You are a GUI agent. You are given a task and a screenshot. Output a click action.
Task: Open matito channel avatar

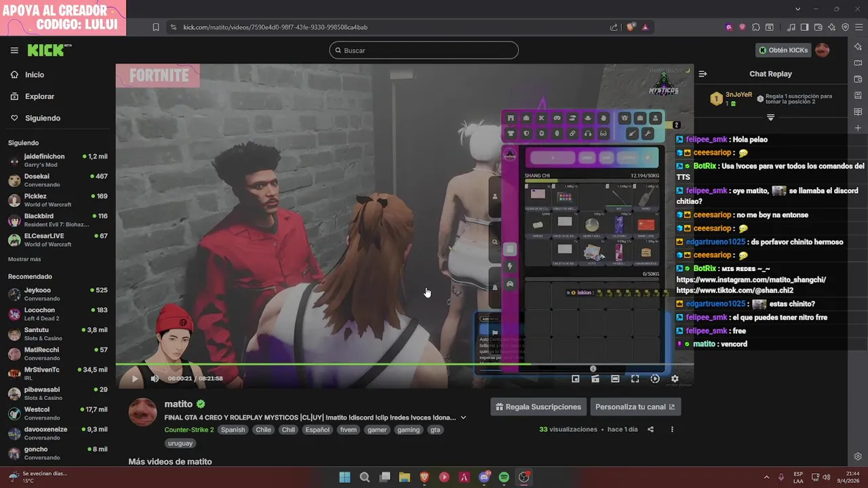142,412
